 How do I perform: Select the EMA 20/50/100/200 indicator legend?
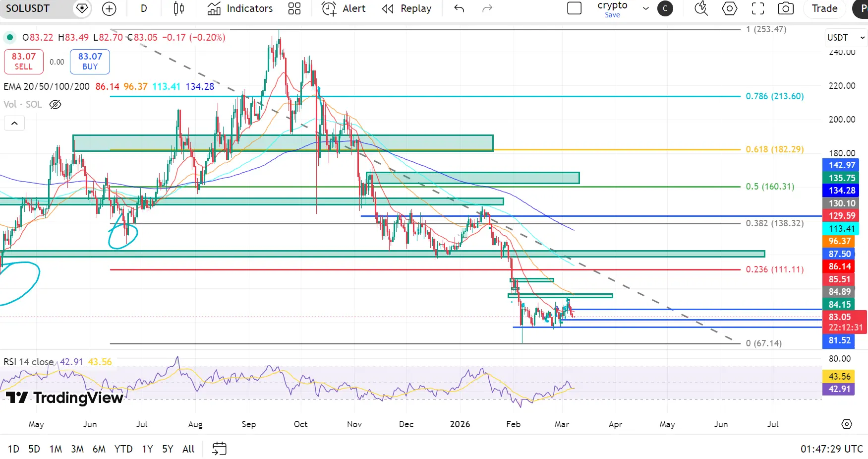click(47, 86)
